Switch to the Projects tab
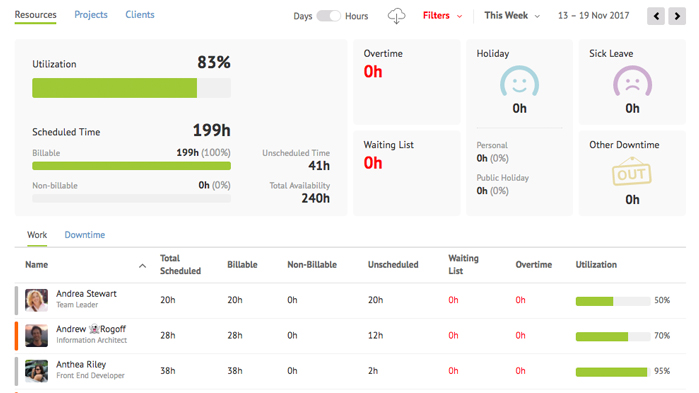Viewport: 699px width, 393px height. click(91, 15)
